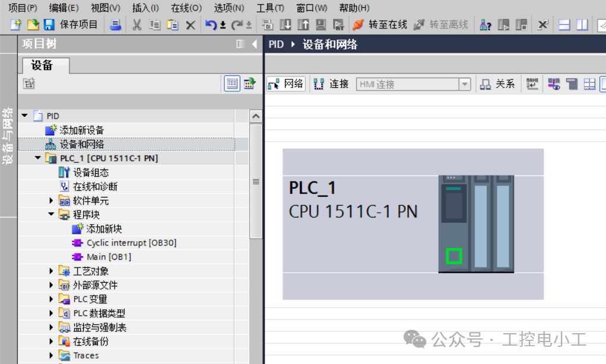The width and height of the screenshot is (606, 364).
Task: Collapse PLC_1 [CPU 1511C-1 PN] node
Action: pyautogui.click(x=38, y=158)
